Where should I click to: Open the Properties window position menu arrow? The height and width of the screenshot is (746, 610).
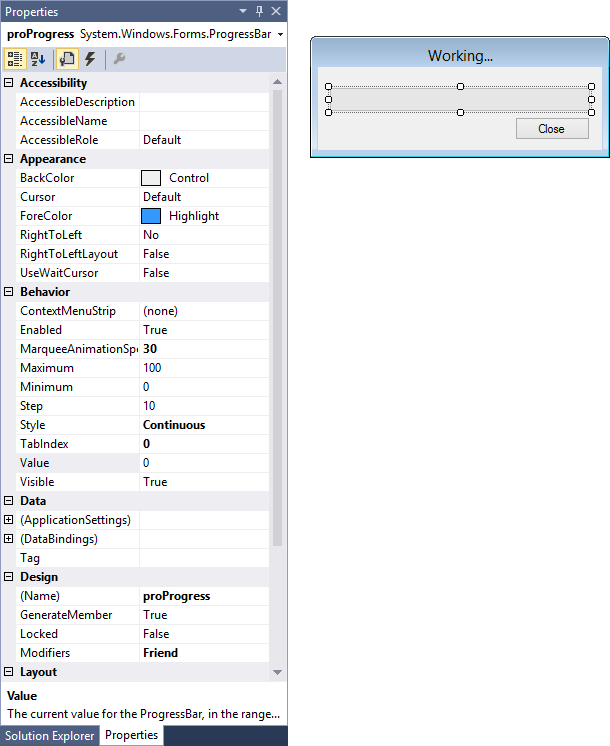[x=245, y=12]
